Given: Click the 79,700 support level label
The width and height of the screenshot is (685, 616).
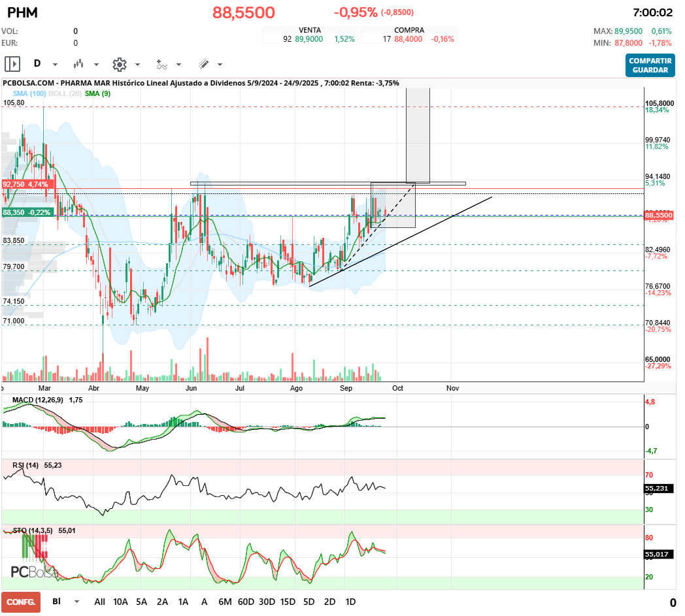Looking at the screenshot, I should (14, 267).
